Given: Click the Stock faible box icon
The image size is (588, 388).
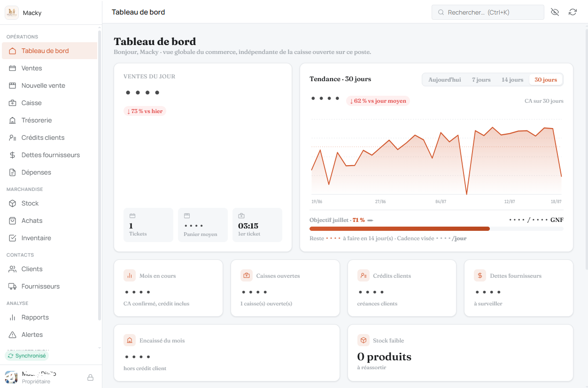Looking at the screenshot, I should tap(363, 341).
